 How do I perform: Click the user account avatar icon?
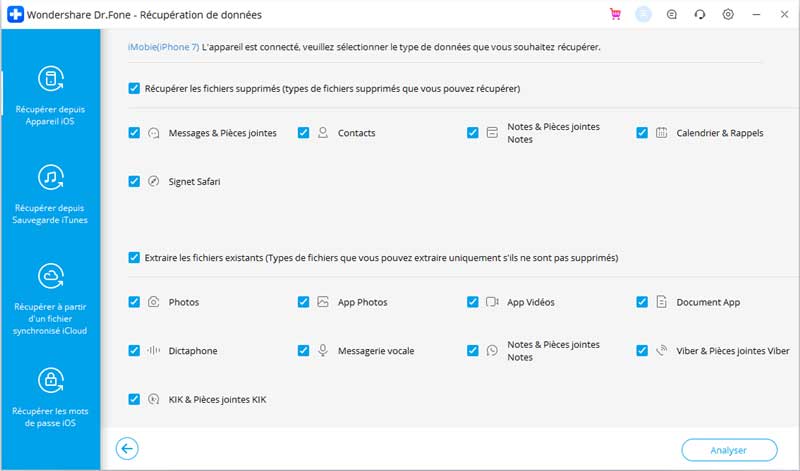[643, 14]
